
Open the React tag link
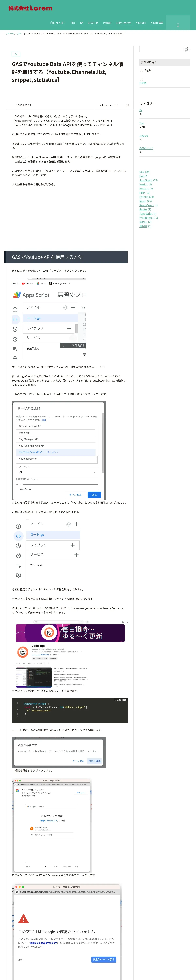pos(143,201)
